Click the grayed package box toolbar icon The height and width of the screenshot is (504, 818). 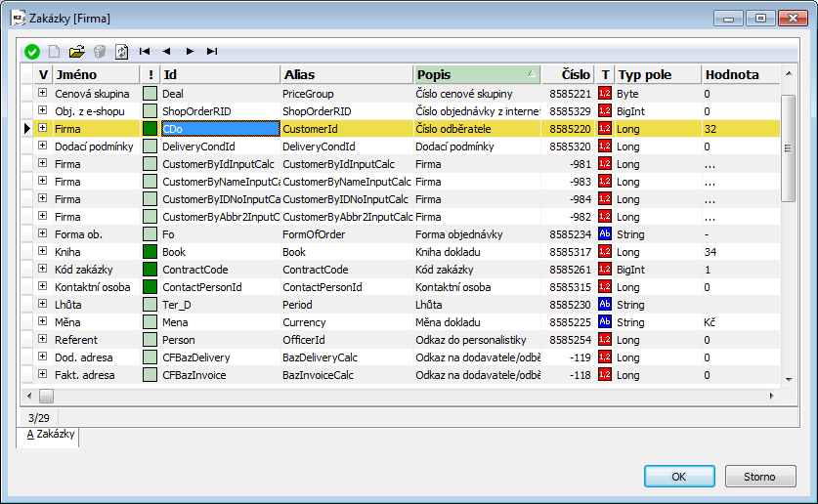tap(99, 51)
